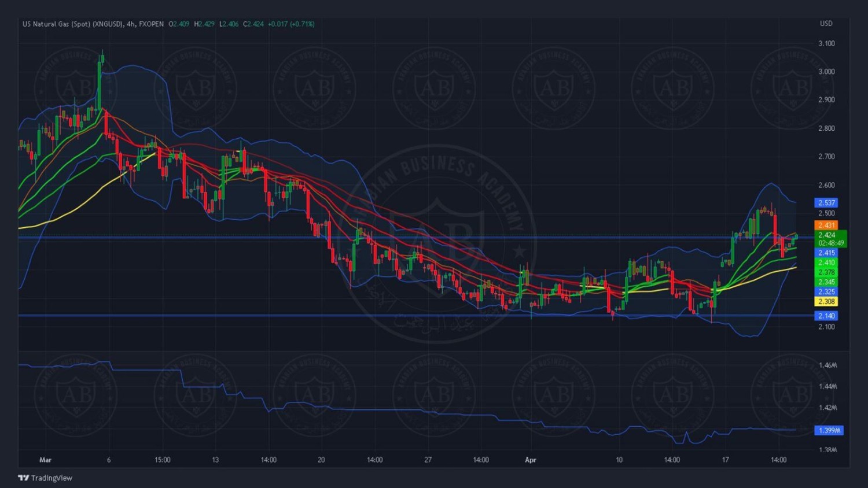Click the 27 date on time axis
868x488 pixels.
point(428,460)
